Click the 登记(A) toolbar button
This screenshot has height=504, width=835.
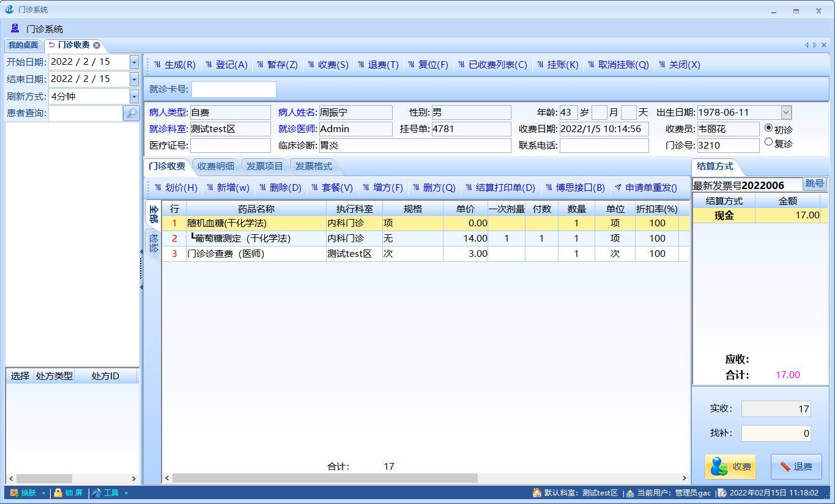tap(226, 65)
